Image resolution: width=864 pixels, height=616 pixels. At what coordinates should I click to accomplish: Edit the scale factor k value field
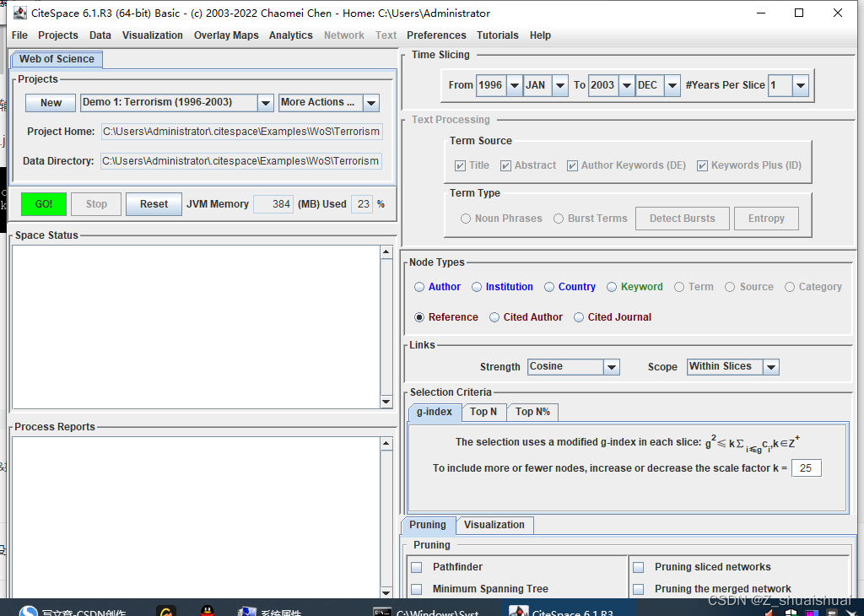tap(806, 467)
